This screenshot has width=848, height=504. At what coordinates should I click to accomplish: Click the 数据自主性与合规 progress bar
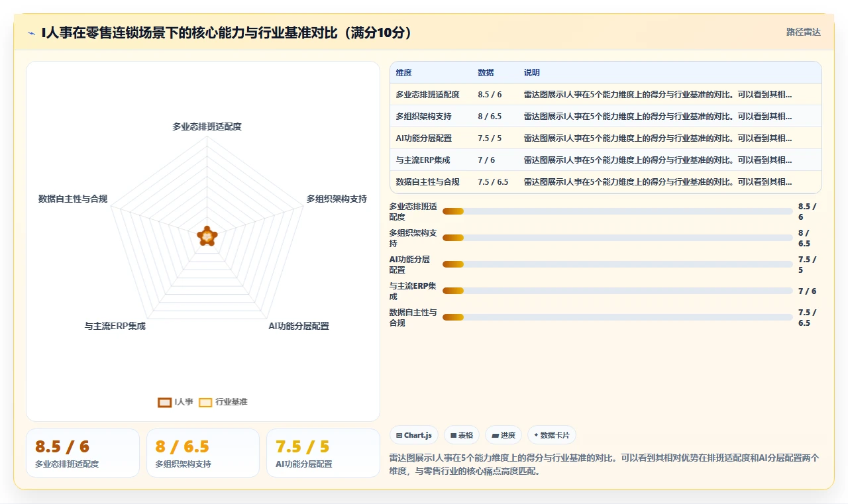617,317
